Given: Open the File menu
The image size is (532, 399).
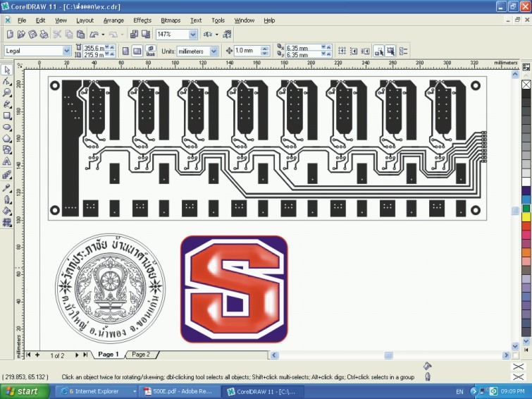Looking at the screenshot, I should 22,20.
